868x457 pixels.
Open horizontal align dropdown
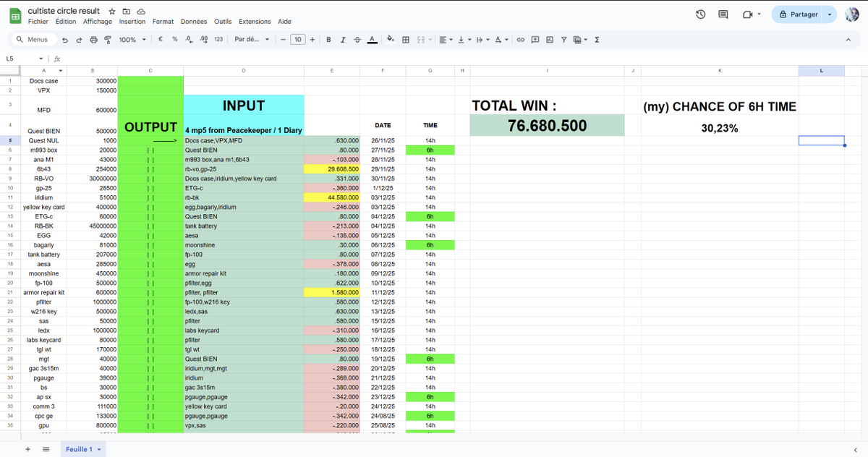click(x=446, y=40)
